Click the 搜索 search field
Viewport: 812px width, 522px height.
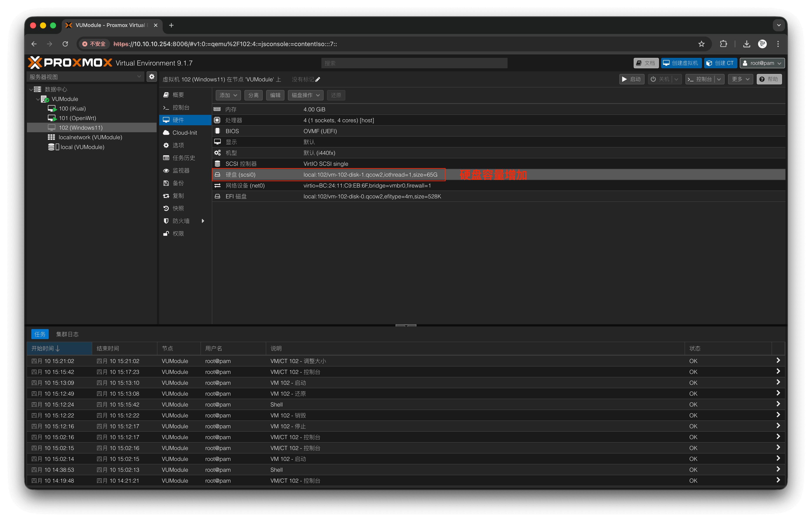[x=414, y=63]
